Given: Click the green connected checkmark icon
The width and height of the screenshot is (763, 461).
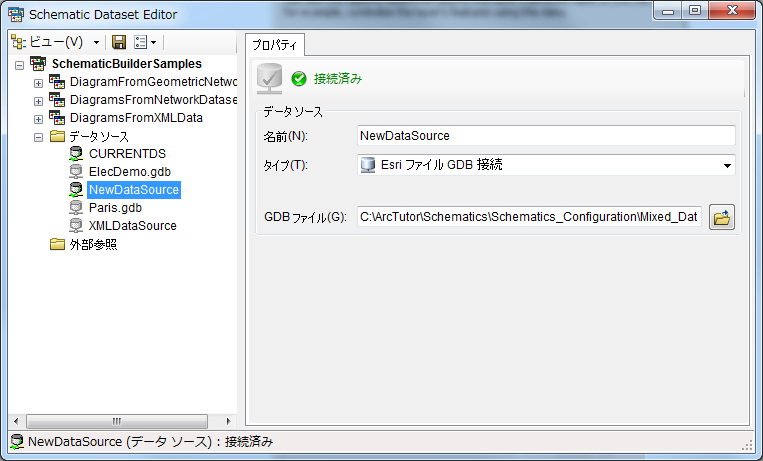Looking at the screenshot, I should click(x=299, y=78).
